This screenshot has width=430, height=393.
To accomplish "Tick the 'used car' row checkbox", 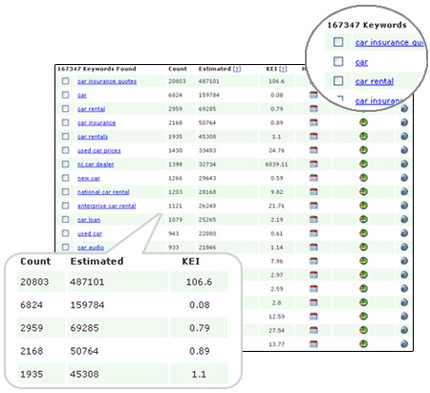I will pos(65,233).
